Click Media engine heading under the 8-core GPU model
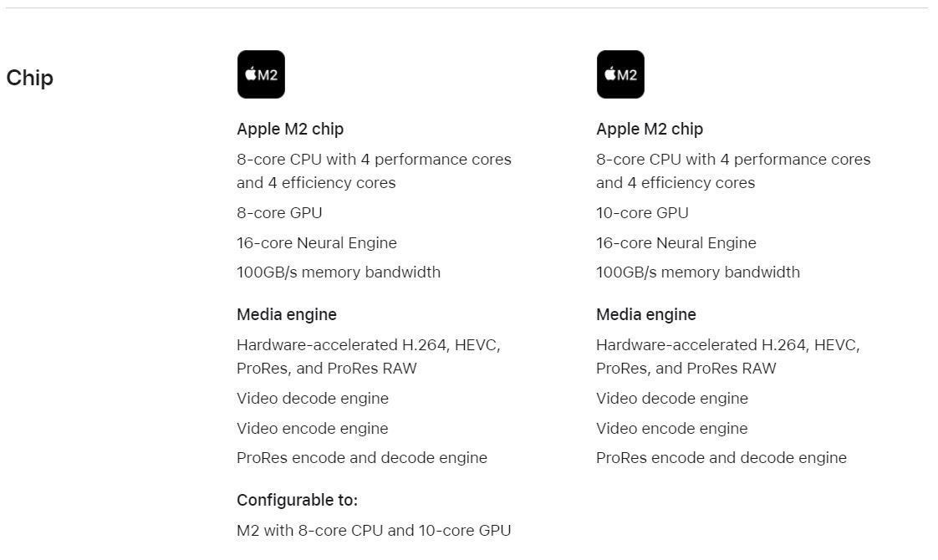The image size is (938, 560). [287, 314]
